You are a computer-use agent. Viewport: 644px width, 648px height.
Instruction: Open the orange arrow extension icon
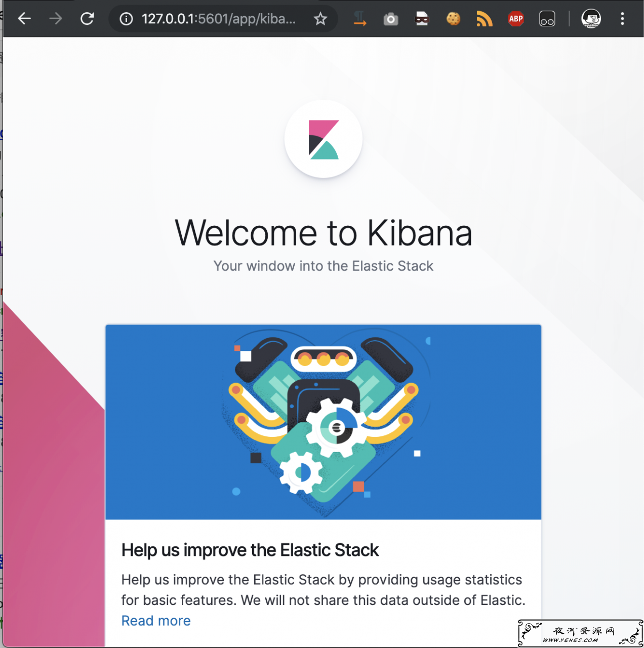tap(359, 19)
